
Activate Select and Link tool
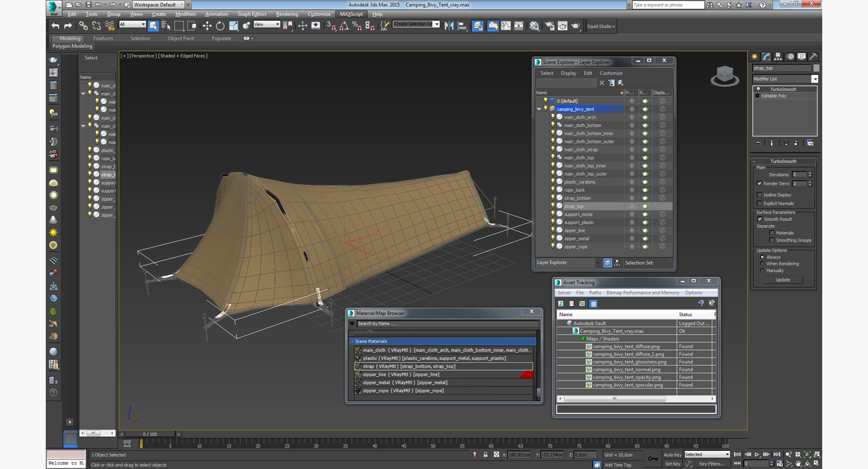pyautogui.click(x=83, y=26)
